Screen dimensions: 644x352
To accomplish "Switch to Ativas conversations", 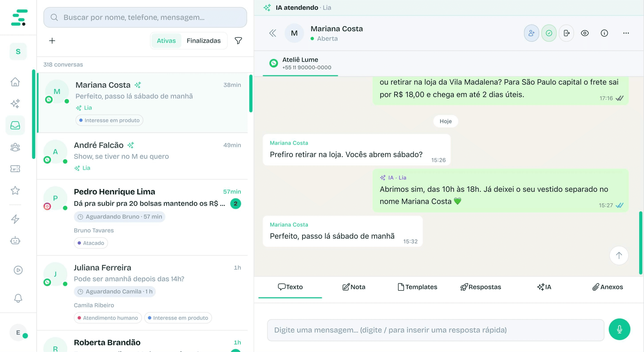I will coord(166,40).
